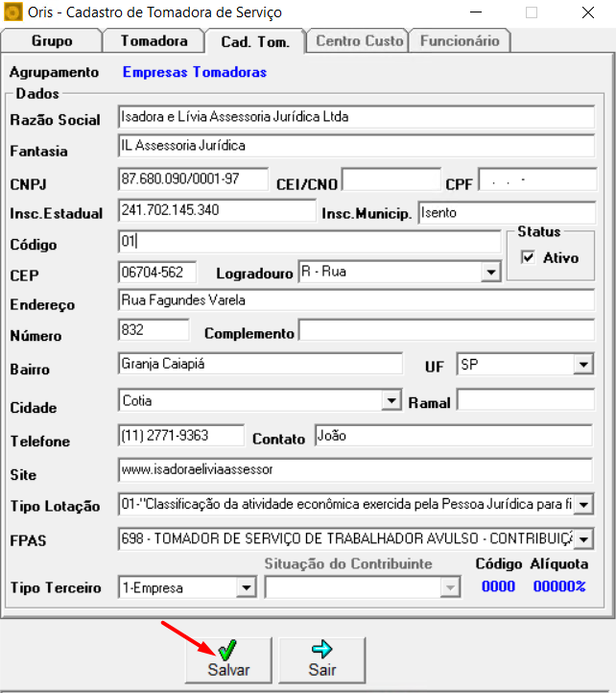The image size is (616, 693).
Task: Click in the Fantasia field
Action: point(356,146)
